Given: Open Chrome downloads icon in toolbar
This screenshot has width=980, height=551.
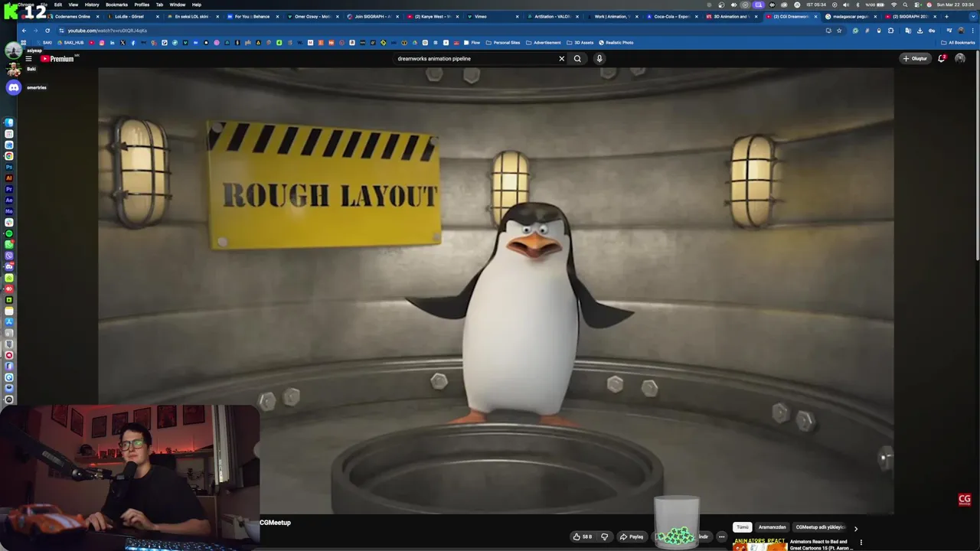Looking at the screenshot, I should coord(920,31).
